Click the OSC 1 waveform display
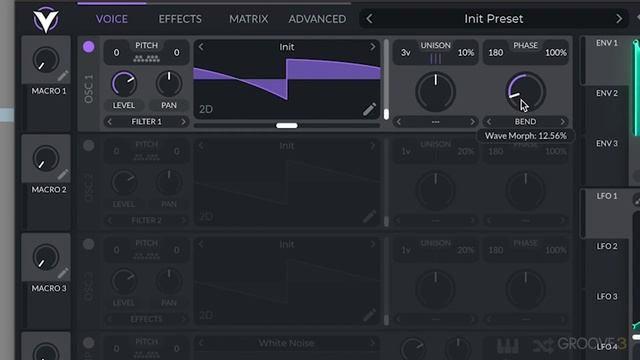 click(287, 80)
